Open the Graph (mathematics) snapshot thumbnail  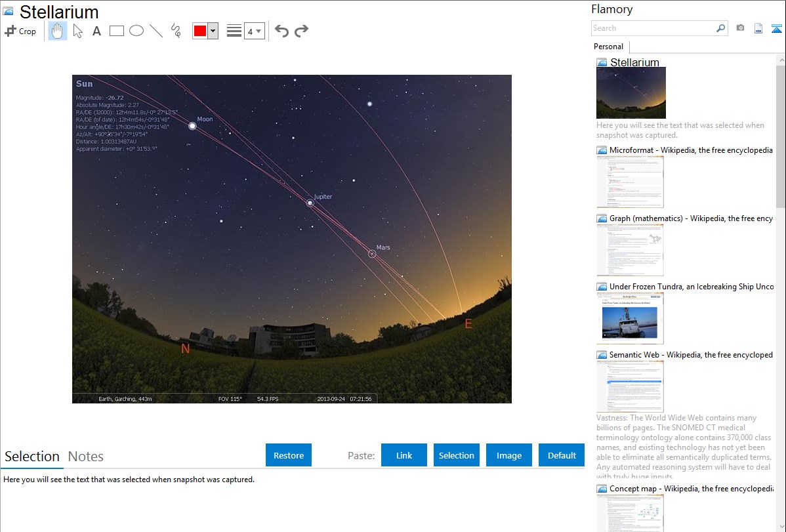(x=630, y=250)
